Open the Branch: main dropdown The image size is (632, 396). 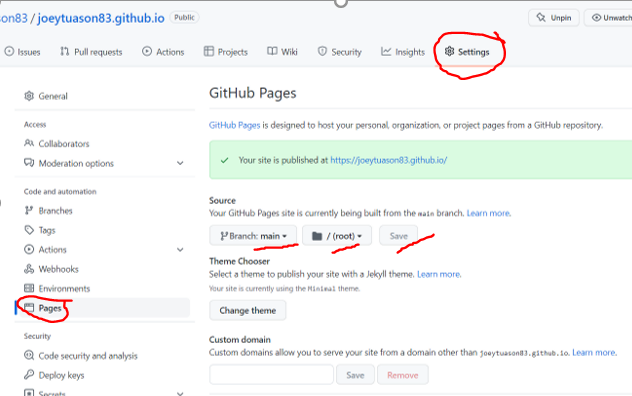253,236
